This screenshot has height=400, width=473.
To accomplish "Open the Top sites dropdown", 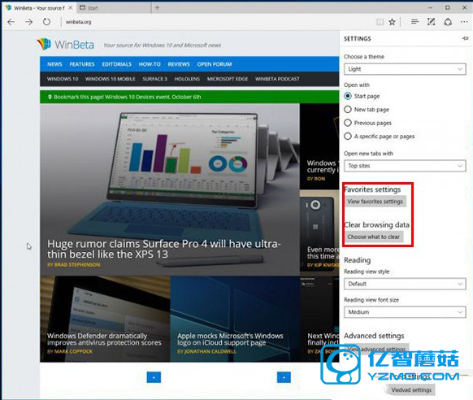I will click(x=405, y=166).
